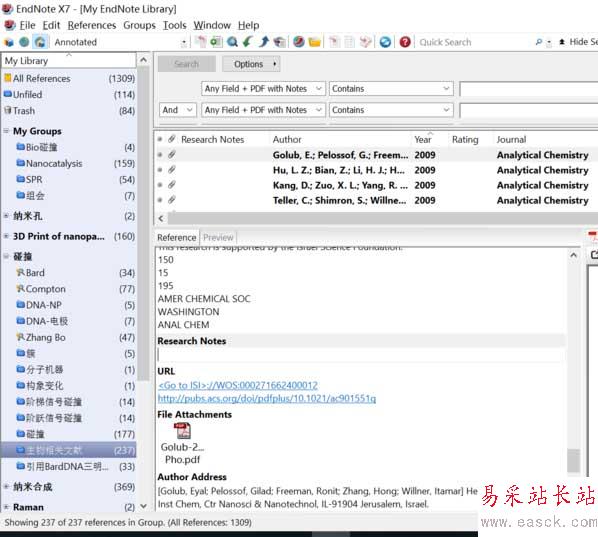598x537 pixels.
Task: Click the Return to Word Processor icon
Action: point(365,42)
